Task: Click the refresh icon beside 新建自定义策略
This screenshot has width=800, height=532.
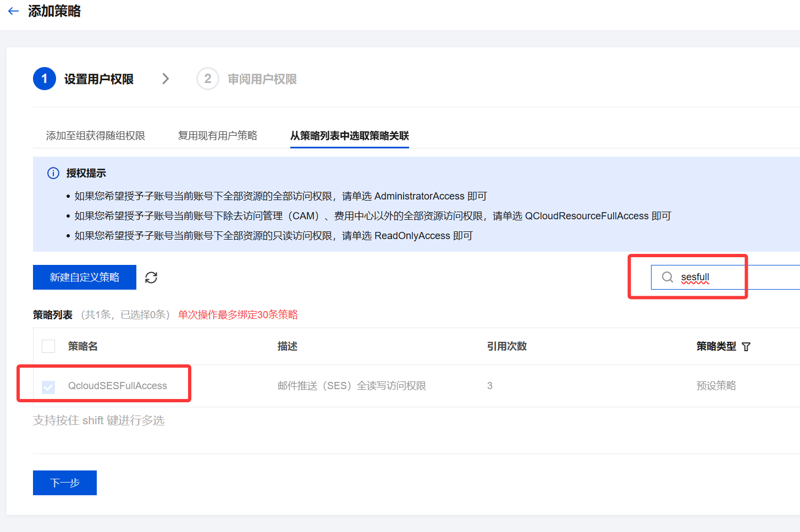Action: point(151,278)
